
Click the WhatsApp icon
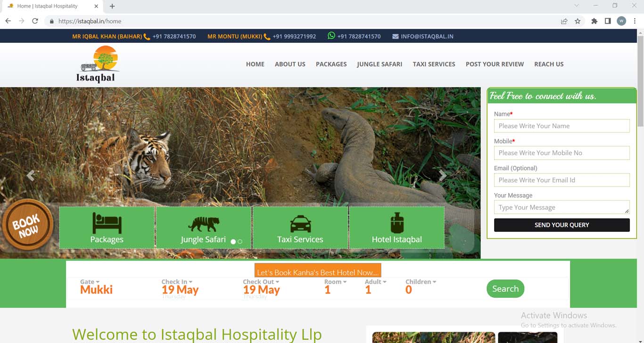[x=331, y=36]
